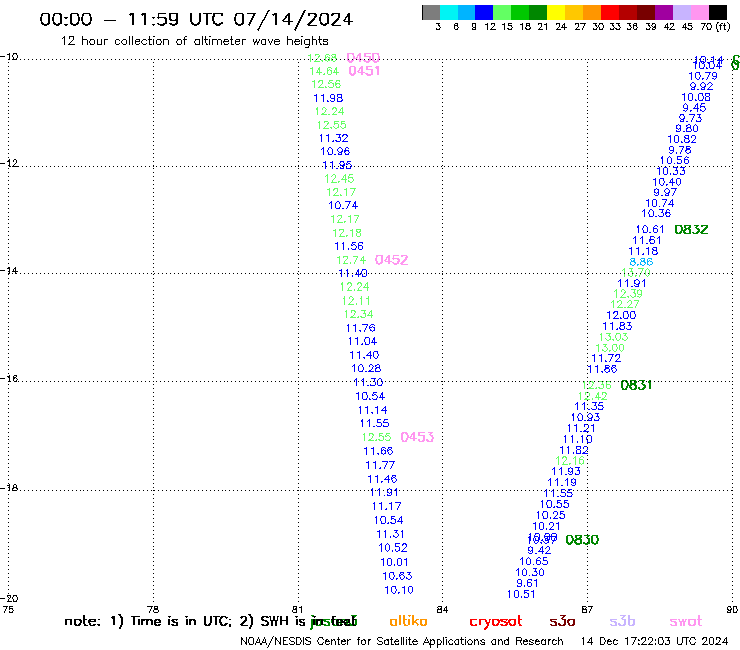Click the 9.45 wave height value
740x650 pixels.
(x=694, y=108)
